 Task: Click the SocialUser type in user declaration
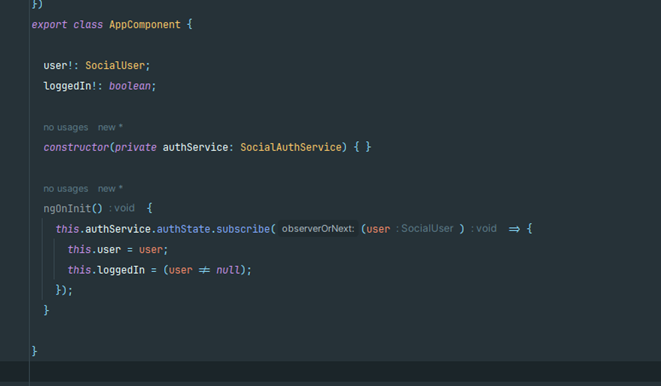pos(115,66)
